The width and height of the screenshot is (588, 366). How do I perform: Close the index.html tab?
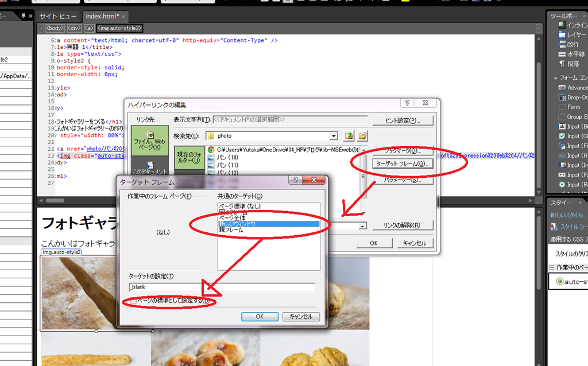click(123, 17)
